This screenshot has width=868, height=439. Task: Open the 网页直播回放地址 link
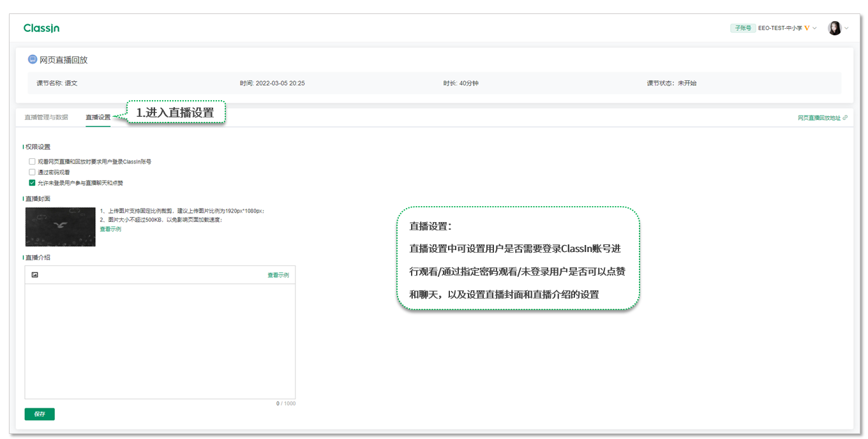[819, 118]
